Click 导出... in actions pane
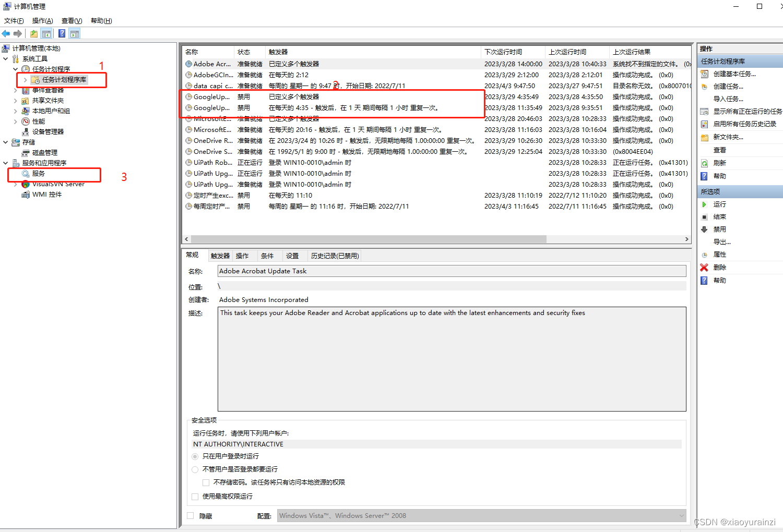The width and height of the screenshot is (783, 532). pos(722,242)
